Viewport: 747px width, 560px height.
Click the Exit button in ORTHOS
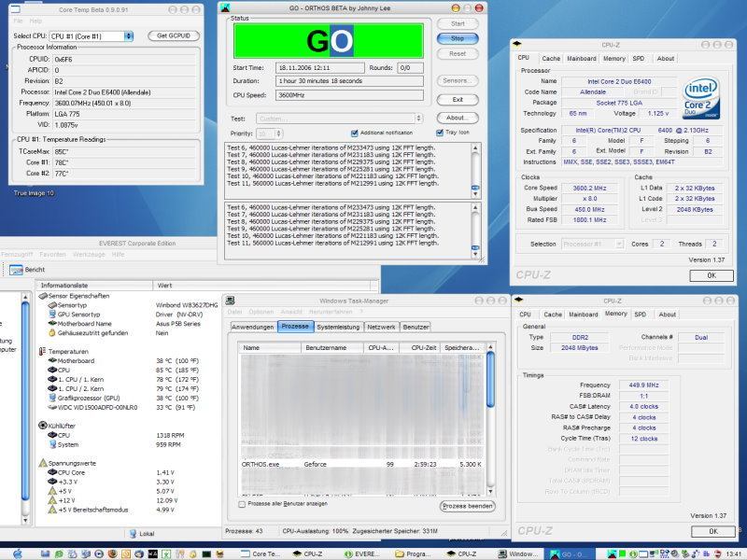pos(458,100)
